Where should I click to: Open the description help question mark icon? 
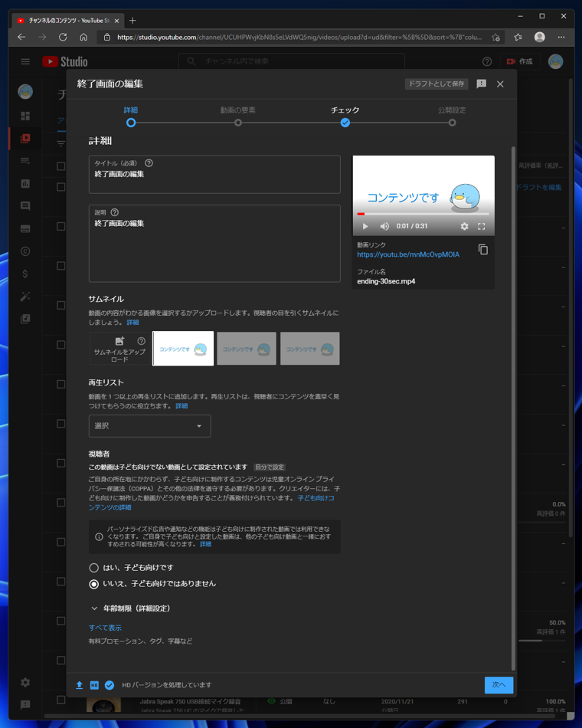[x=115, y=212]
